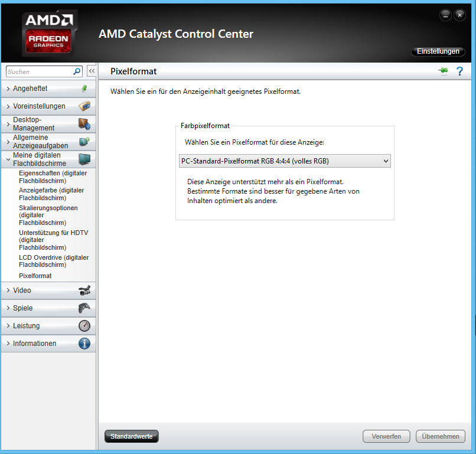Open Eigenschaften (digitaler Flachbildschirm) page

point(53,177)
